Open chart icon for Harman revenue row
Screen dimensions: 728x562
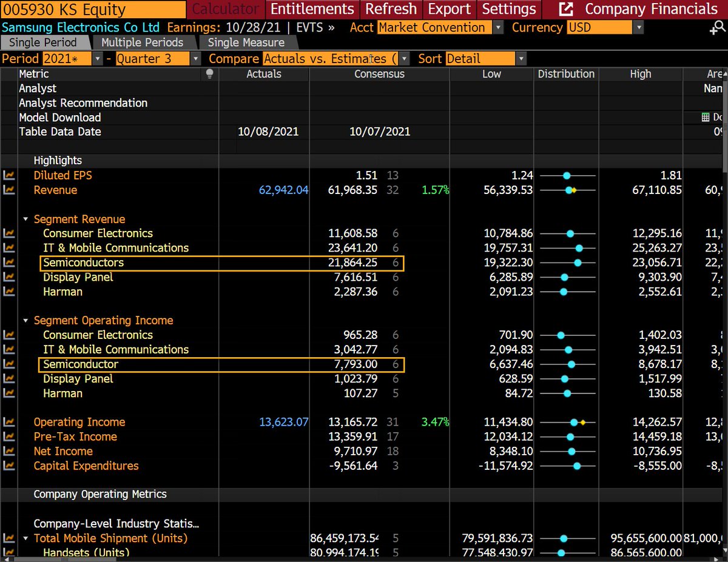[x=8, y=292]
